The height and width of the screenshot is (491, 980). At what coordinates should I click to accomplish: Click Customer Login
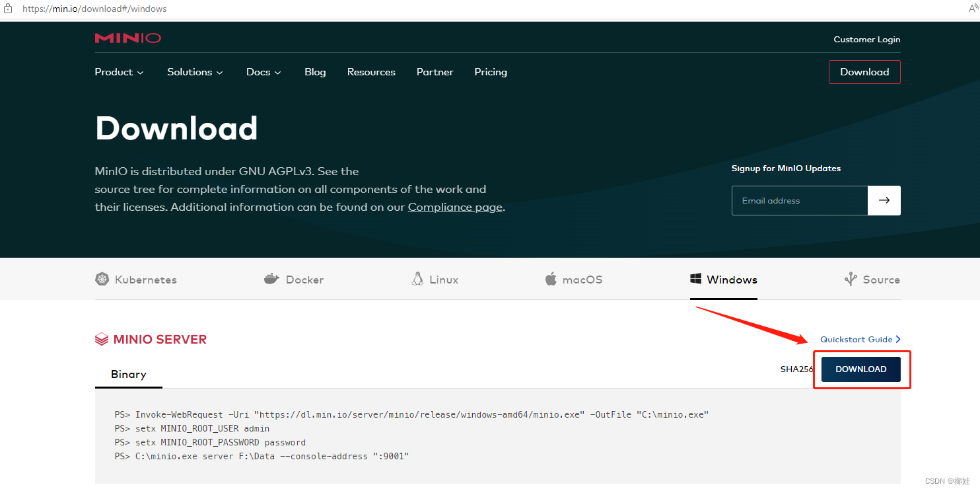click(x=866, y=39)
